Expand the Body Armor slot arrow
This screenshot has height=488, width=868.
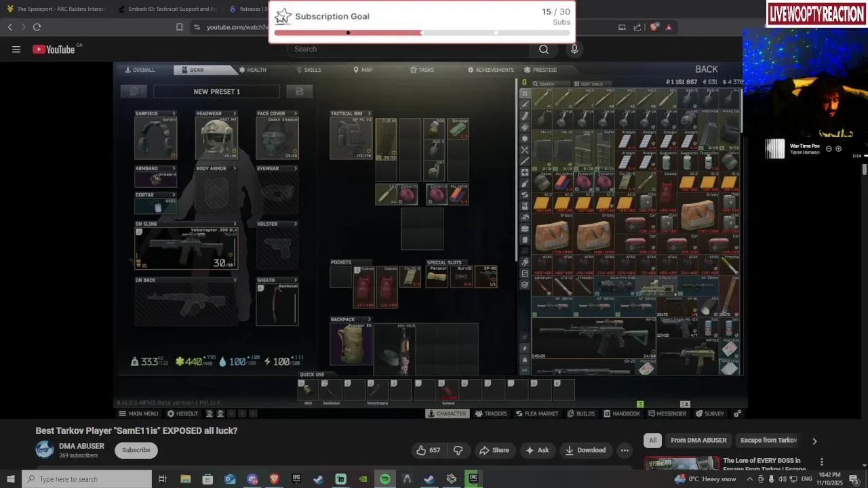[235, 169]
